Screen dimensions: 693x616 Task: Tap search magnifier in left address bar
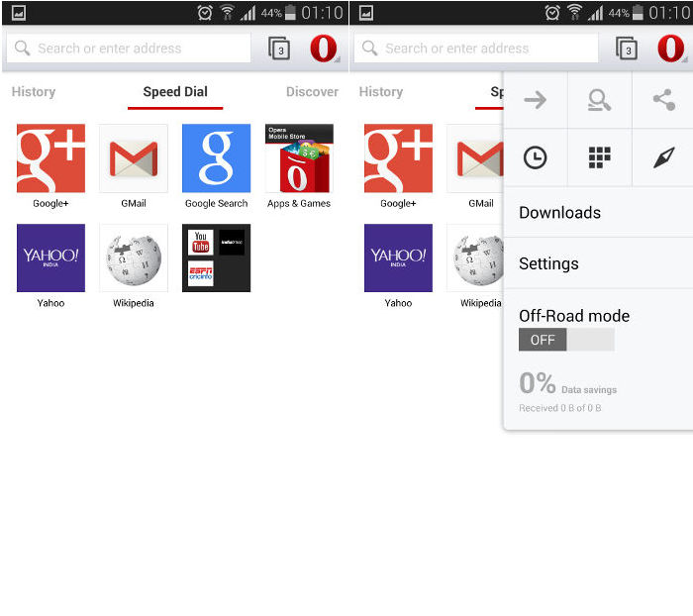(x=22, y=49)
